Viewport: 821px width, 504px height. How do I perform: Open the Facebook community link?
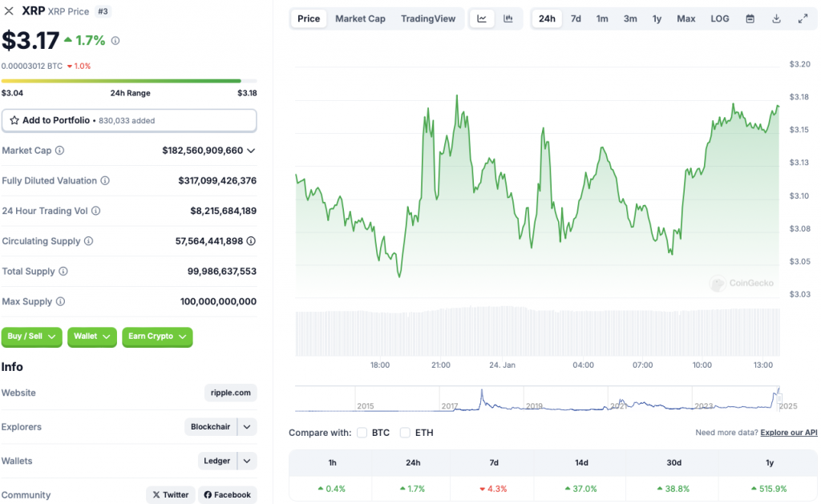click(x=227, y=494)
